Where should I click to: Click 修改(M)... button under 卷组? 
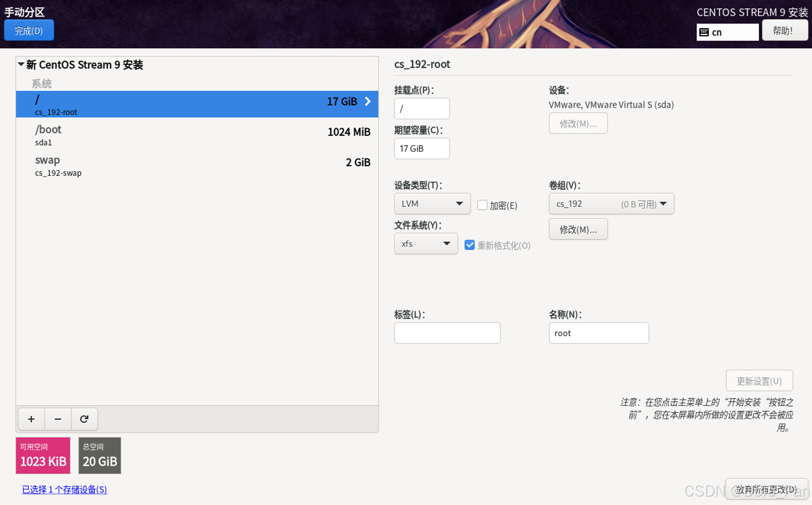578,229
